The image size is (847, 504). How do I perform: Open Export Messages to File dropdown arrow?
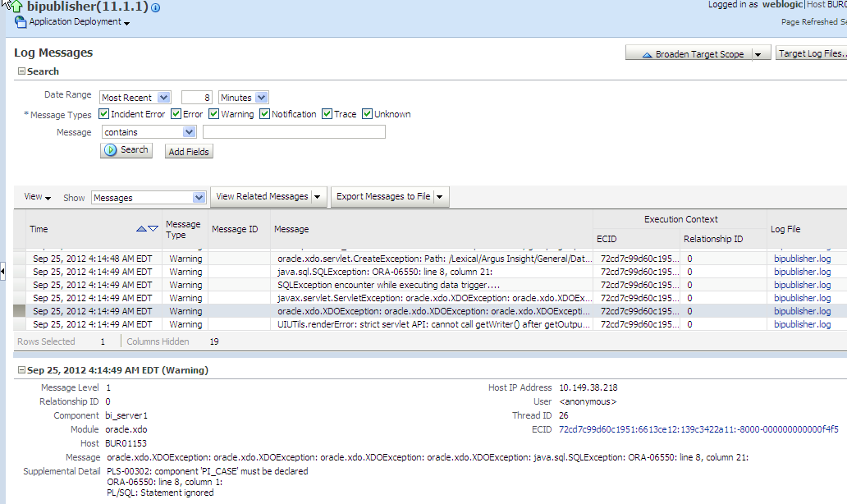click(x=440, y=197)
